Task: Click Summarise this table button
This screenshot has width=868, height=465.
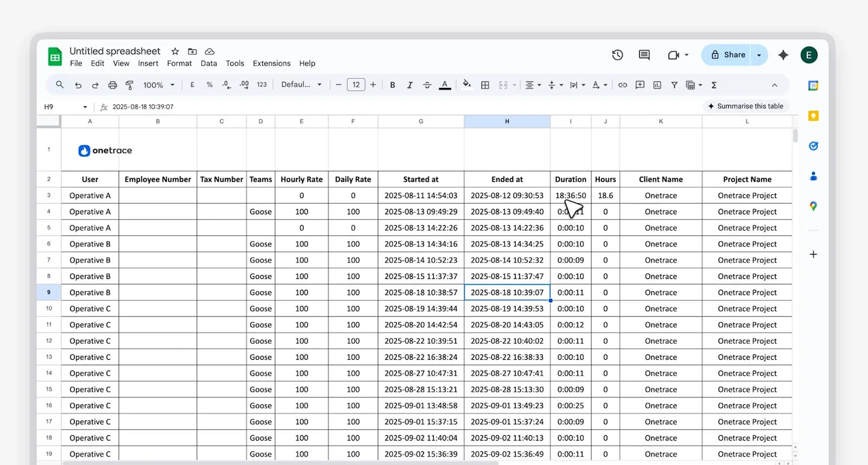Action: point(745,106)
